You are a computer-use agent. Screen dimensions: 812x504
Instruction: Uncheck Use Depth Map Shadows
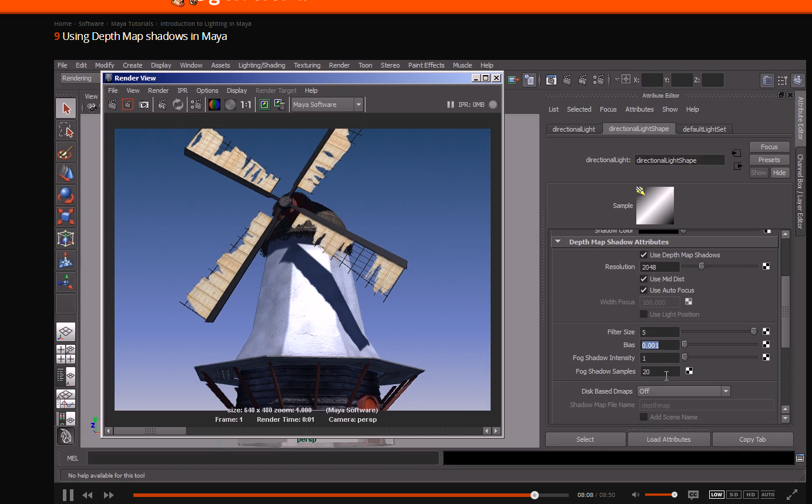[643, 255]
